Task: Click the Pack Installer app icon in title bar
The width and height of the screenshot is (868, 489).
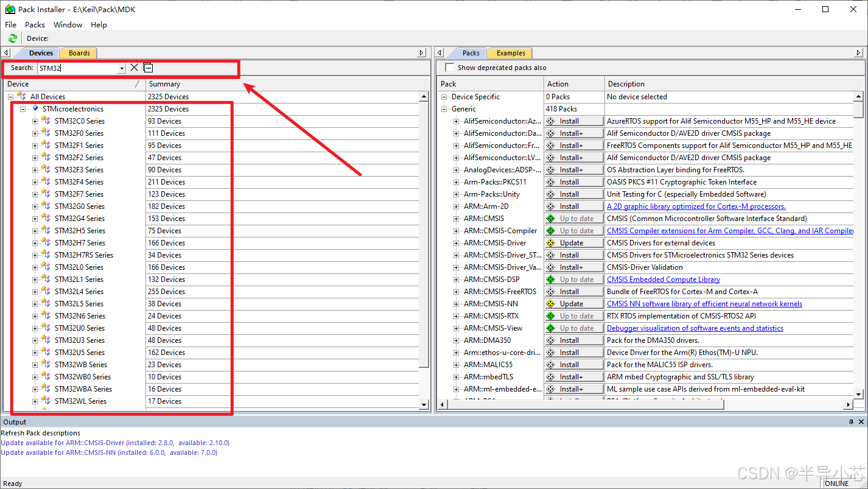Action: click(10, 9)
